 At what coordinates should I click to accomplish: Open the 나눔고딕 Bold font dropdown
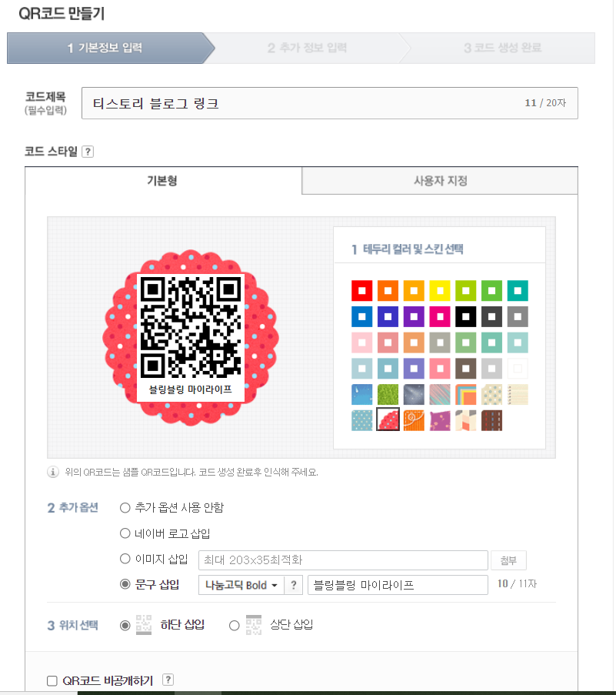[241, 585]
